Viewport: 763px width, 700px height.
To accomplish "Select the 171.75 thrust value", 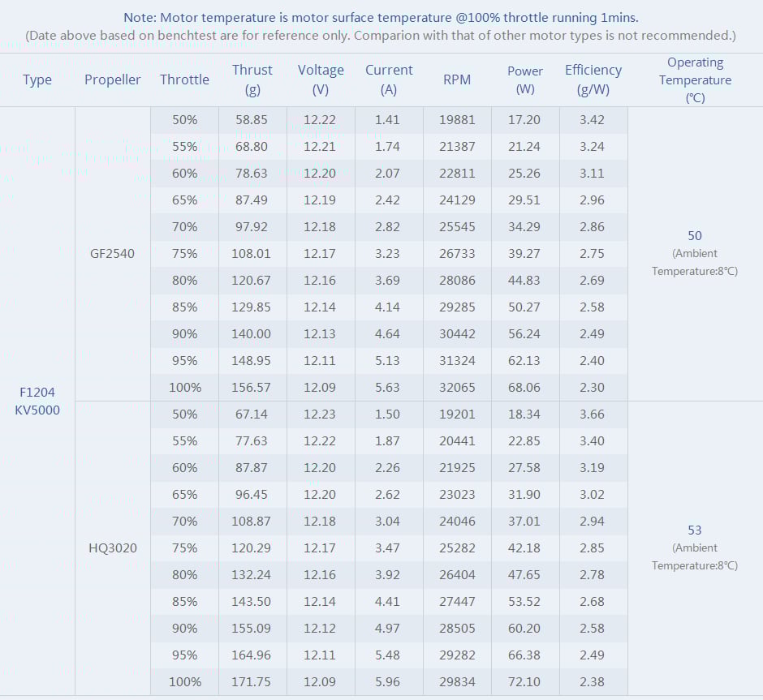I will coord(252,682).
